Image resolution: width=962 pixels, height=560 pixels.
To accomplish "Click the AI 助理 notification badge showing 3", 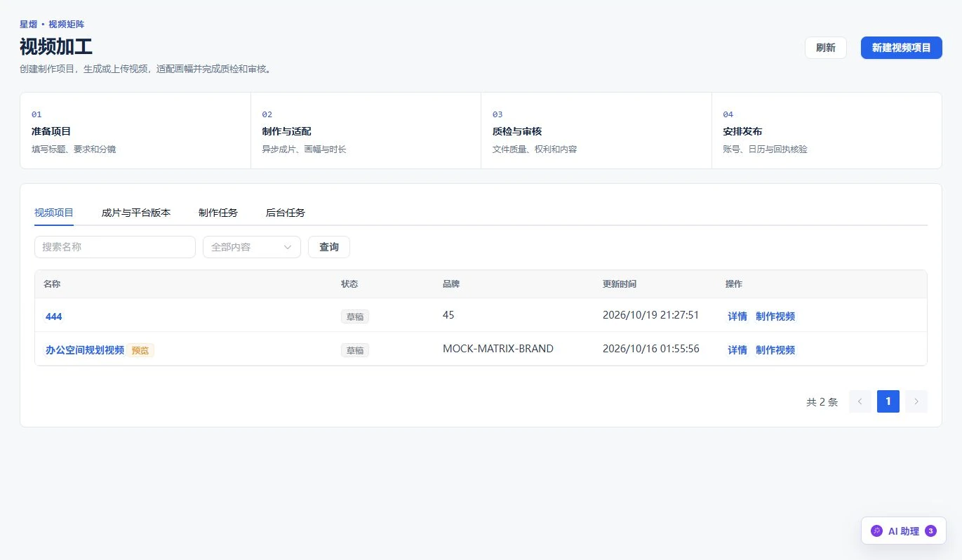I will tap(930, 531).
